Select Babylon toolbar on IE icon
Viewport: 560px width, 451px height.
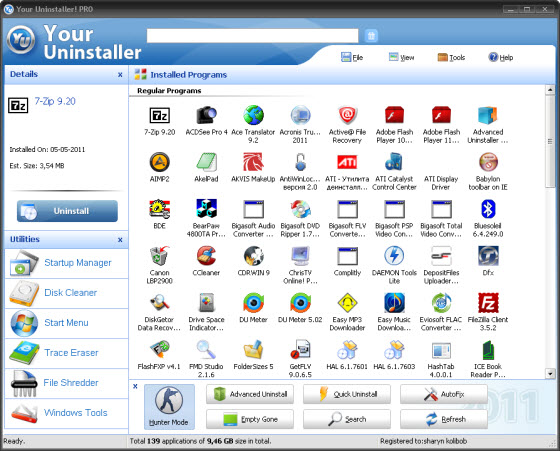point(488,162)
